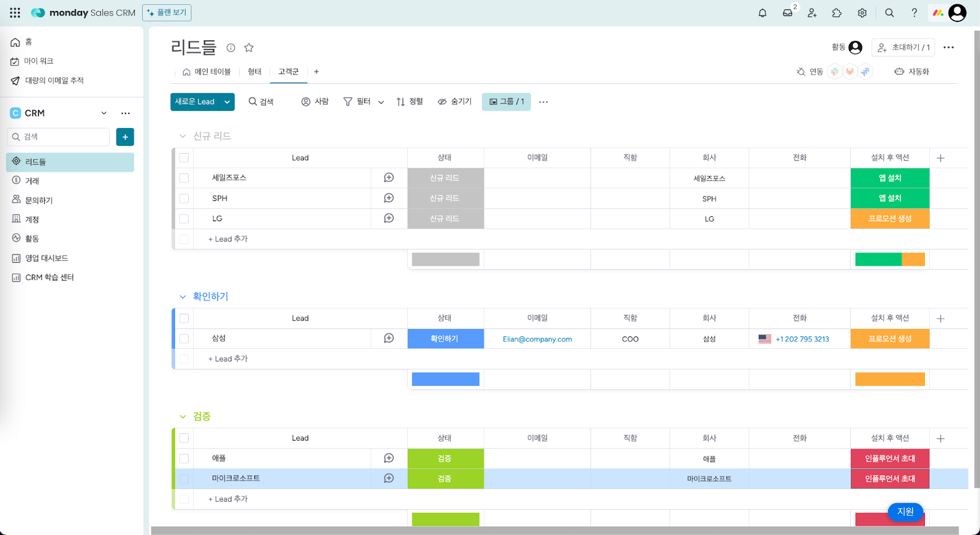Open notifications bell icon
Screen dimensions: 980x535
[763, 13]
